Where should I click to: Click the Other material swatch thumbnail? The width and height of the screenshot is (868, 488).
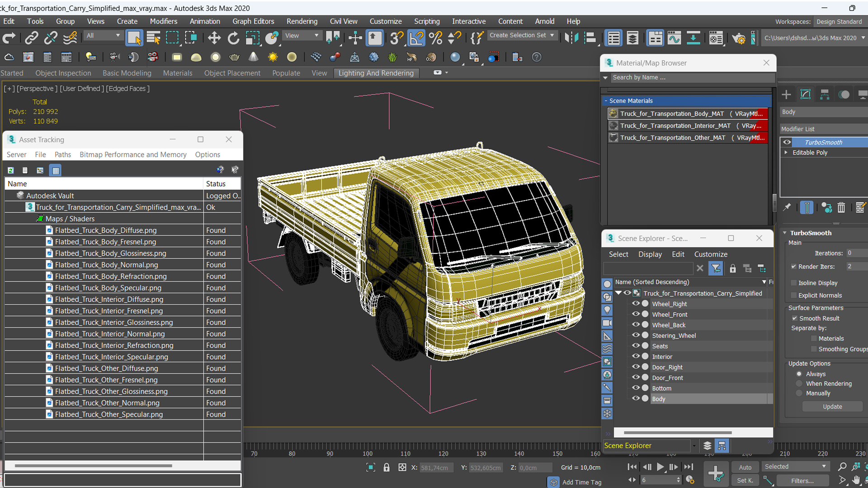(613, 138)
